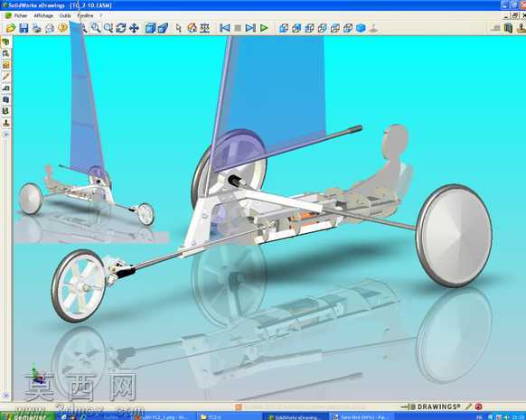This screenshot has height=420, width=526.
Task: Click the blue sixth left sidebar icon
Action: pyautogui.click(x=5, y=99)
